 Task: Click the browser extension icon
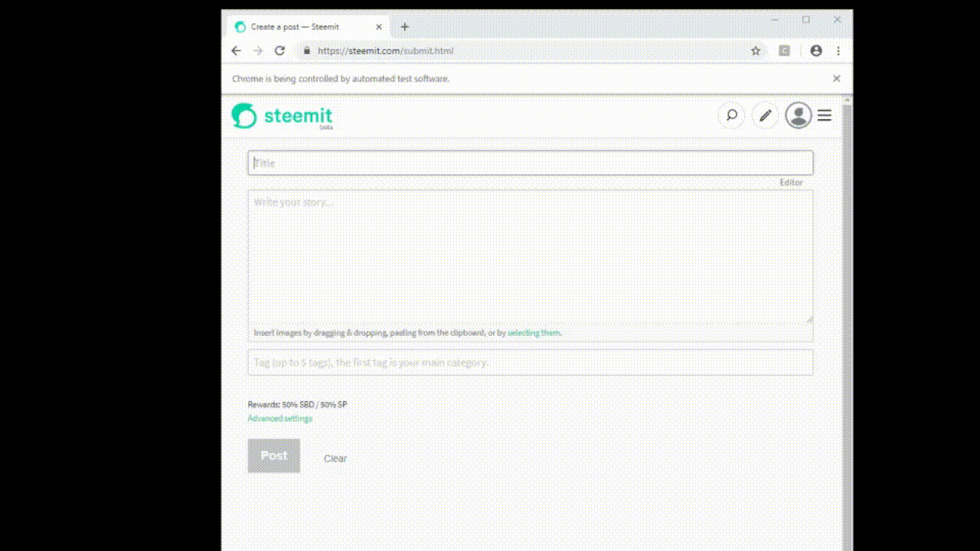click(x=785, y=51)
